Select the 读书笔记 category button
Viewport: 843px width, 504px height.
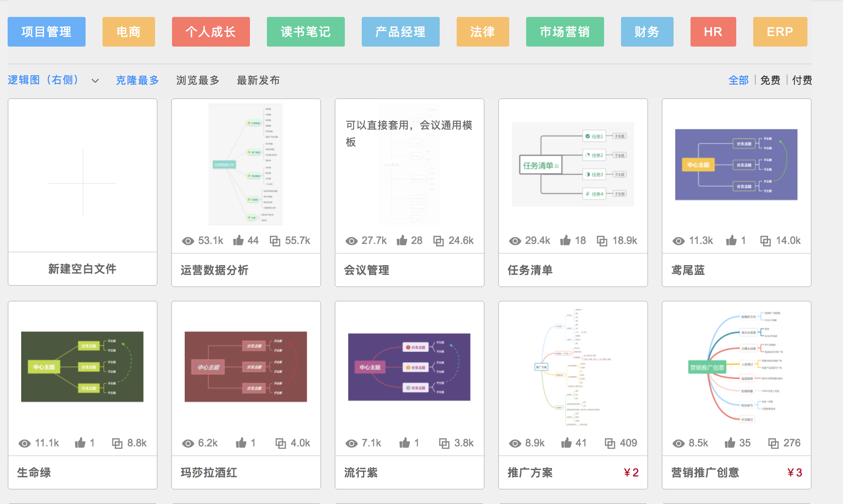coord(305,32)
